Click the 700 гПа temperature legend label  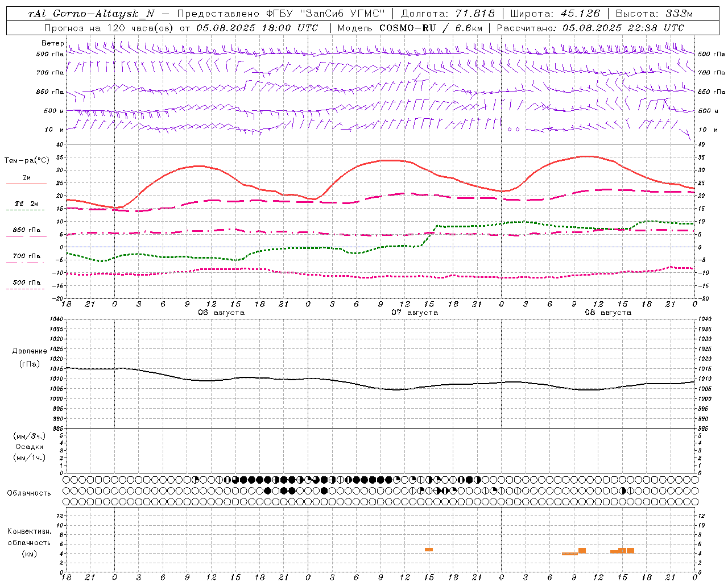point(26,256)
